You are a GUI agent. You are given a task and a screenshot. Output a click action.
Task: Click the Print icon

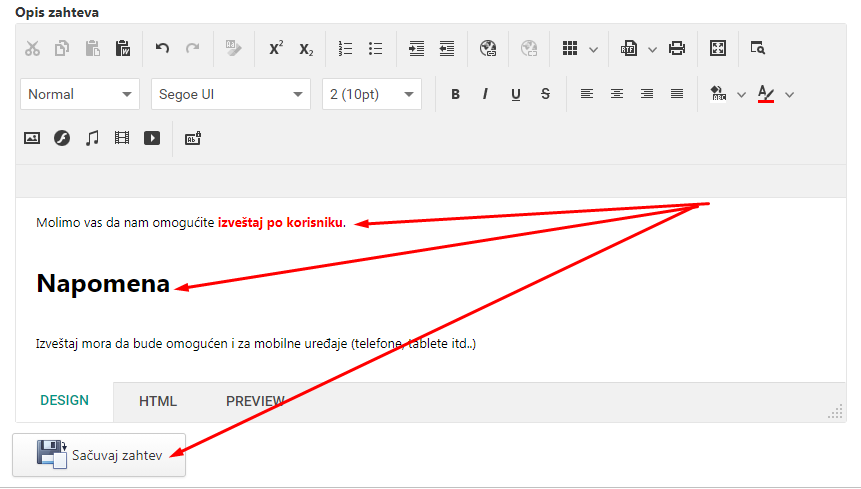[x=677, y=48]
